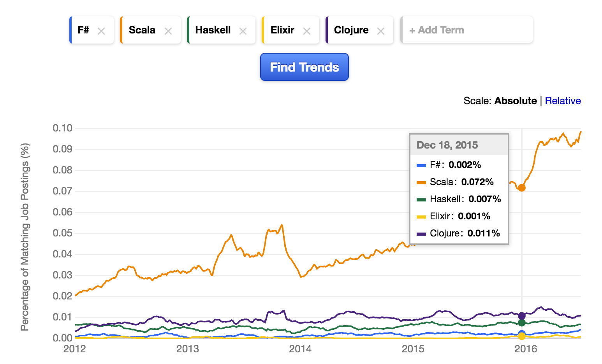Remove the Elixir term tag
Viewport: 602px width, 364px height.
[x=307, y=31]
